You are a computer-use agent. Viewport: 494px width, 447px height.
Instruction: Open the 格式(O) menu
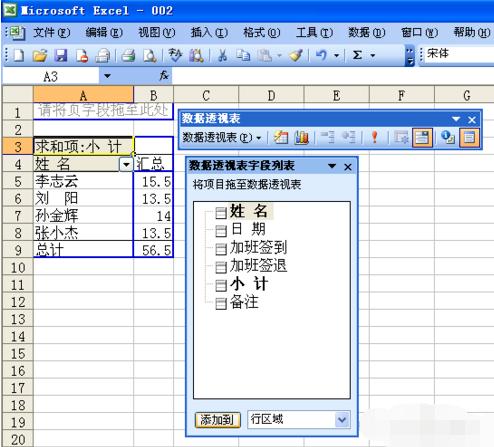[262, 33]
